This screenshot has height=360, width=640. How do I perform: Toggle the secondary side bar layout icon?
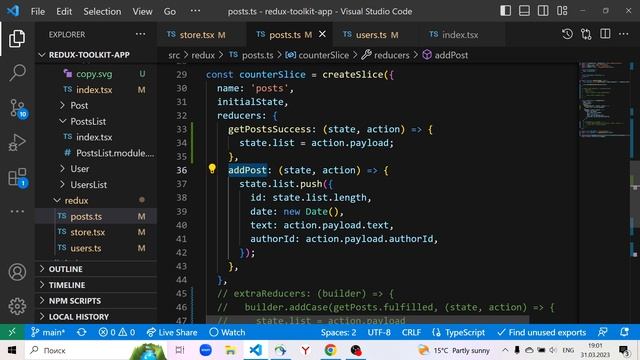tap(543, 11)
